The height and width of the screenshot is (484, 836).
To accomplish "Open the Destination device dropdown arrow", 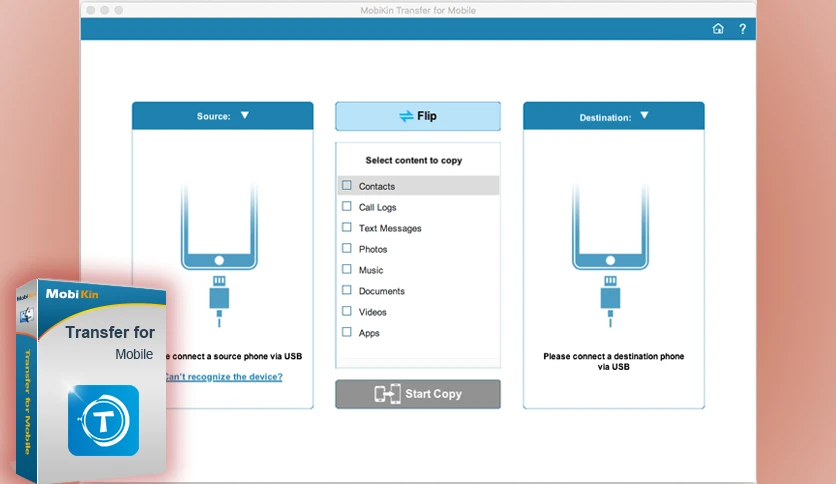I will click(x=644, y=115).
